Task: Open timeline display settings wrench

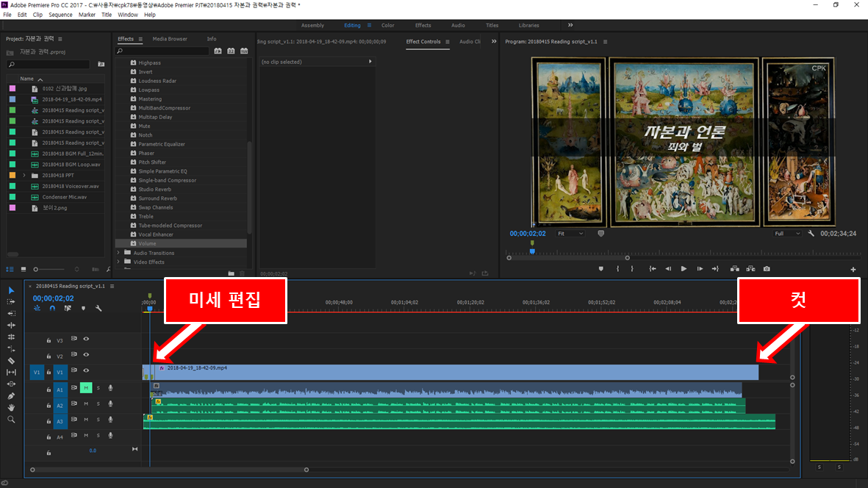Action: tap(98, 308)
